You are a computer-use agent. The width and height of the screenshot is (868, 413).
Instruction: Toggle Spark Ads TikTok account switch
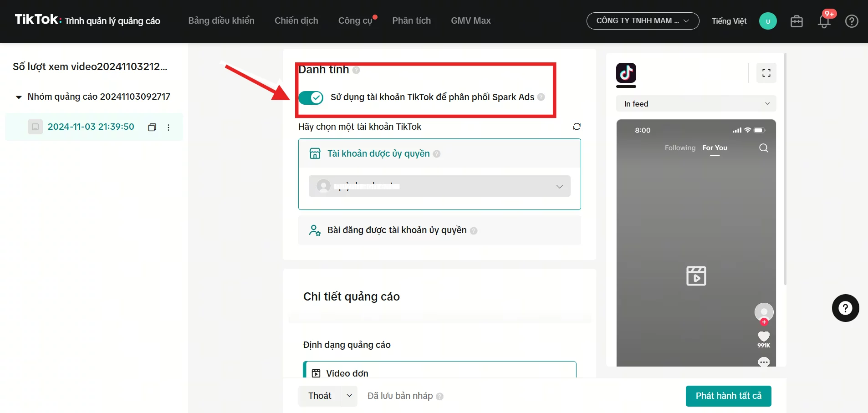click(311, 97)
